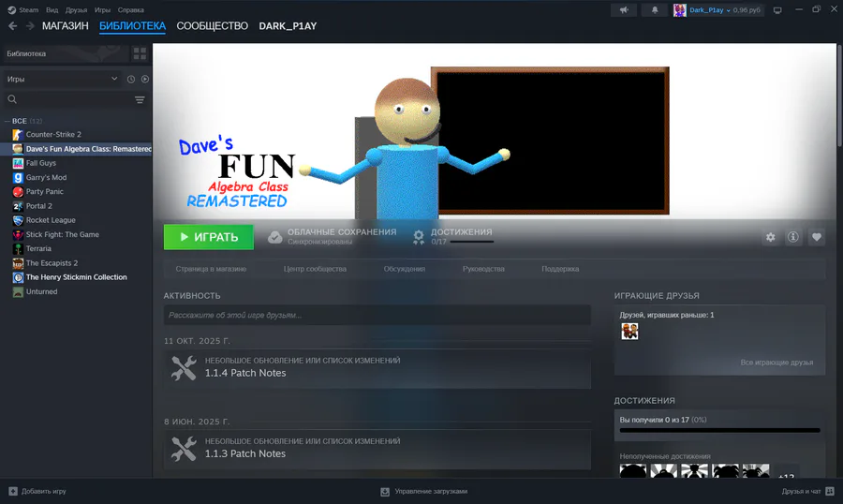This screenshot has height=504, width=843.
Task: Open the announcements megaphone icon
Action: tap(624, 10)
